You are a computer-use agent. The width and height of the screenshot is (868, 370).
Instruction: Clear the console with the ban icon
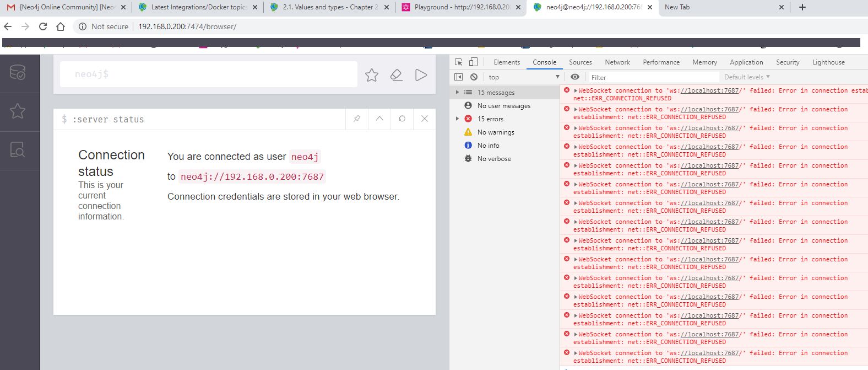click(474, 77)
